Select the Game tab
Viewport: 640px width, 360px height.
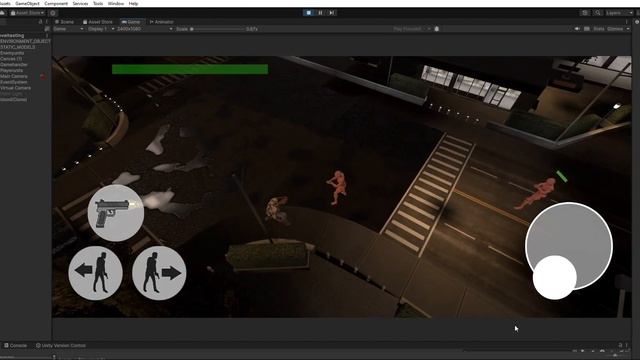pos(131,22)
